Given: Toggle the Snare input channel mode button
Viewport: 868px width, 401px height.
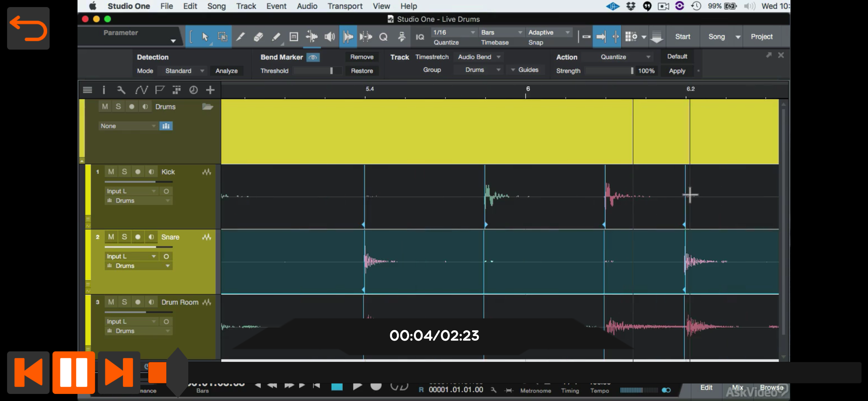Looking at the screenshot, I should (166, 256).
